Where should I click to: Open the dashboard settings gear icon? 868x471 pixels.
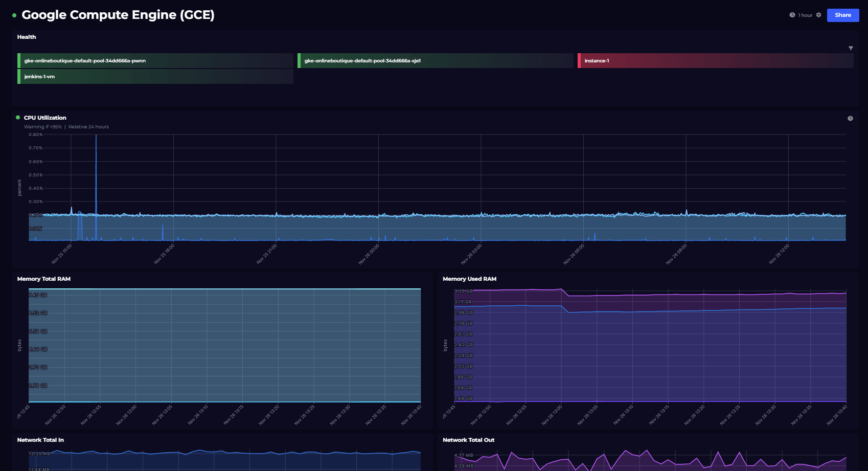(818, 15)
